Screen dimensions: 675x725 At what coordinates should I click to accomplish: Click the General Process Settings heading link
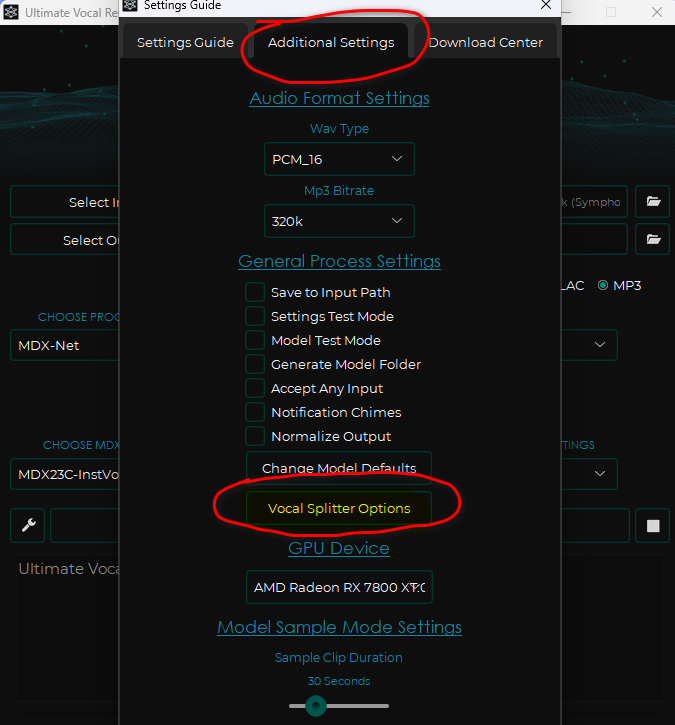click(x=339, y=261)
